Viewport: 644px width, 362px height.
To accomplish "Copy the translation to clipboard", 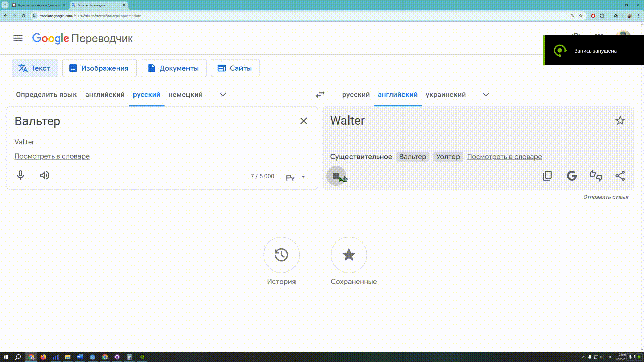I will point(547,176).
